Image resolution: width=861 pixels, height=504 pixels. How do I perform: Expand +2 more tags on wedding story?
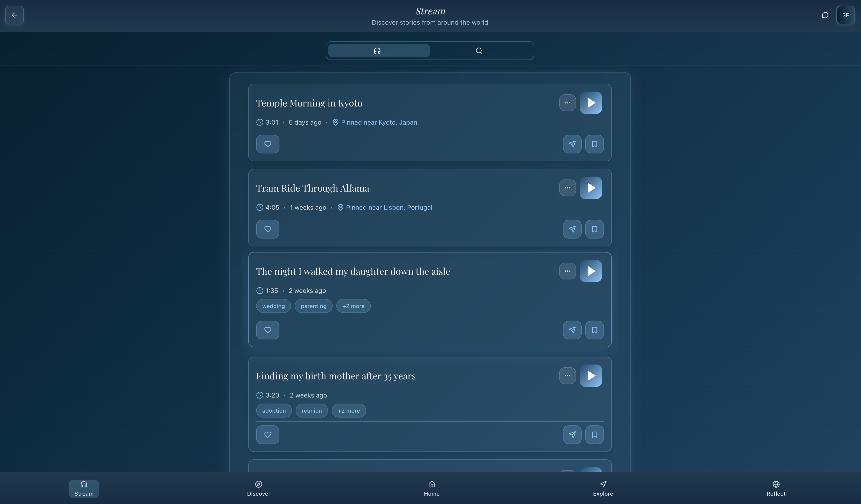(353, 306)
